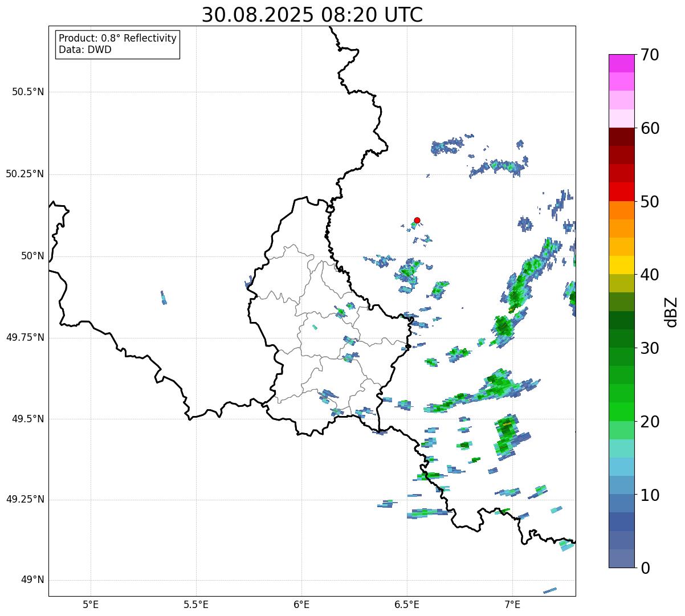Click the longitude label 6.5°E
Image resolution: width=685 pixels, height=616 pixels.
pyautogui.click(x=407, y=604)
